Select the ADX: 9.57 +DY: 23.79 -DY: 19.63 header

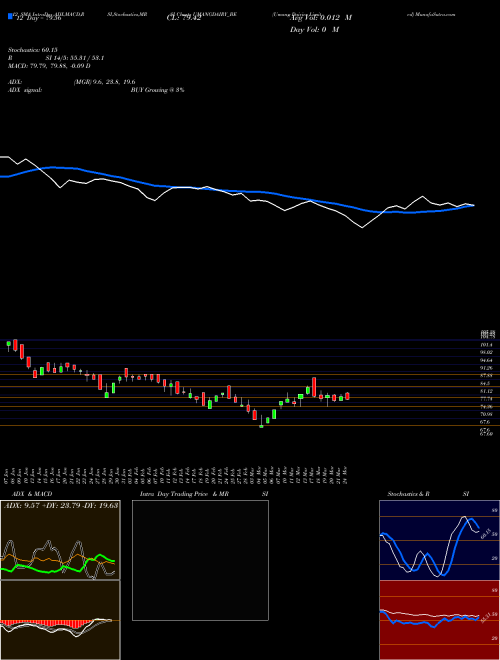(61, 505)
